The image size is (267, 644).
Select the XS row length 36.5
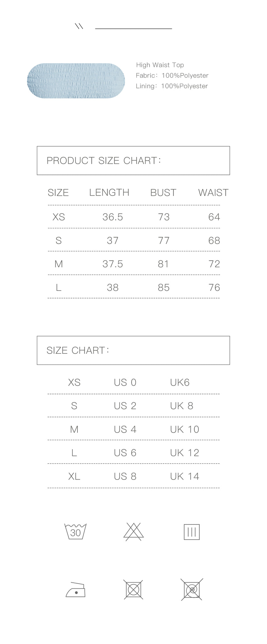pos(112,217)
